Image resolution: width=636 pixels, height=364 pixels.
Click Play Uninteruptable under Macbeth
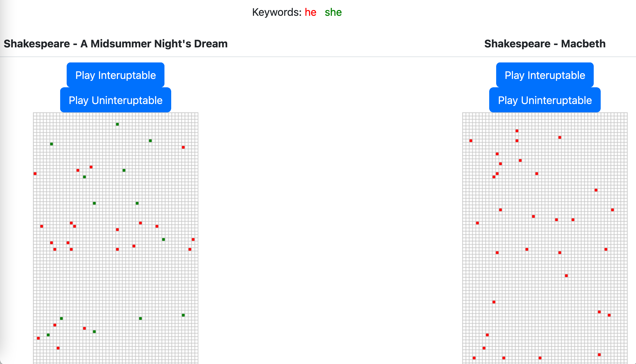click(x=545, y=100)
